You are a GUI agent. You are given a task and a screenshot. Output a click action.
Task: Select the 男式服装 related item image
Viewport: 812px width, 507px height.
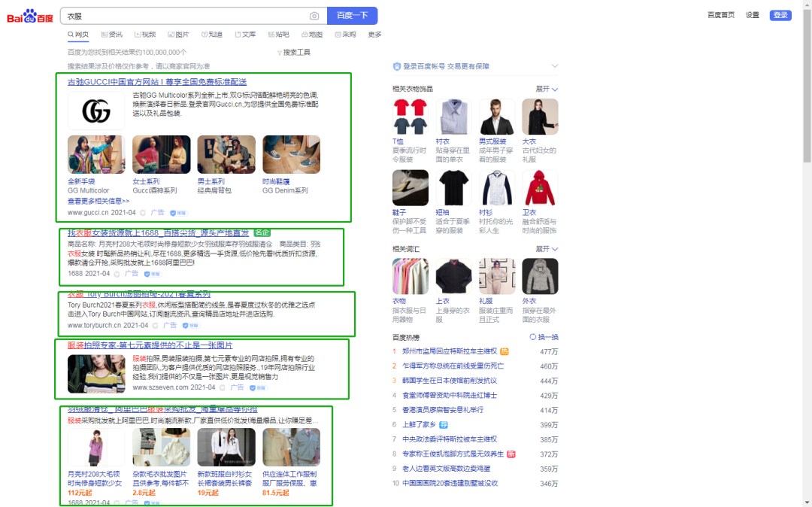[497, 117]
